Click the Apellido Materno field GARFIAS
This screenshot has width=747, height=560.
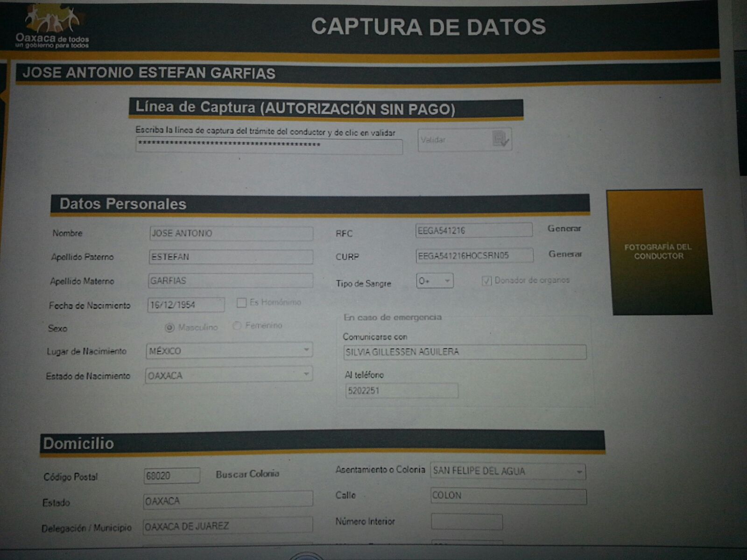click(231, 280)
